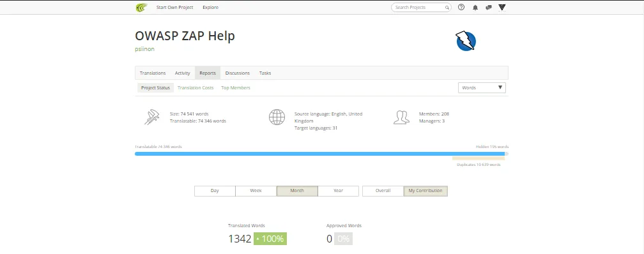Viewport: 644px width, 254px height.
Task: Click the search magnifier icon
Action: pos(447,8)
